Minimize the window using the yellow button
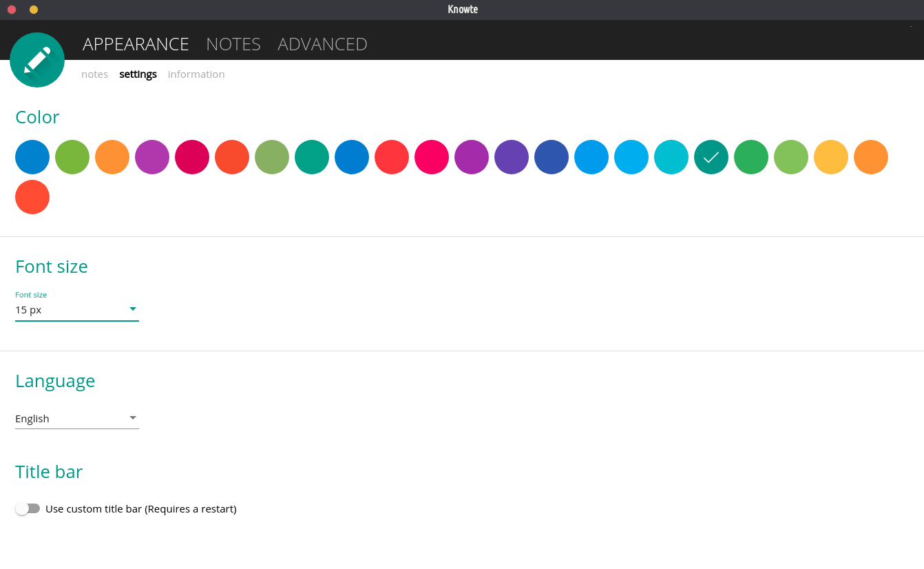The image size is (924, 569). point(34,10)
